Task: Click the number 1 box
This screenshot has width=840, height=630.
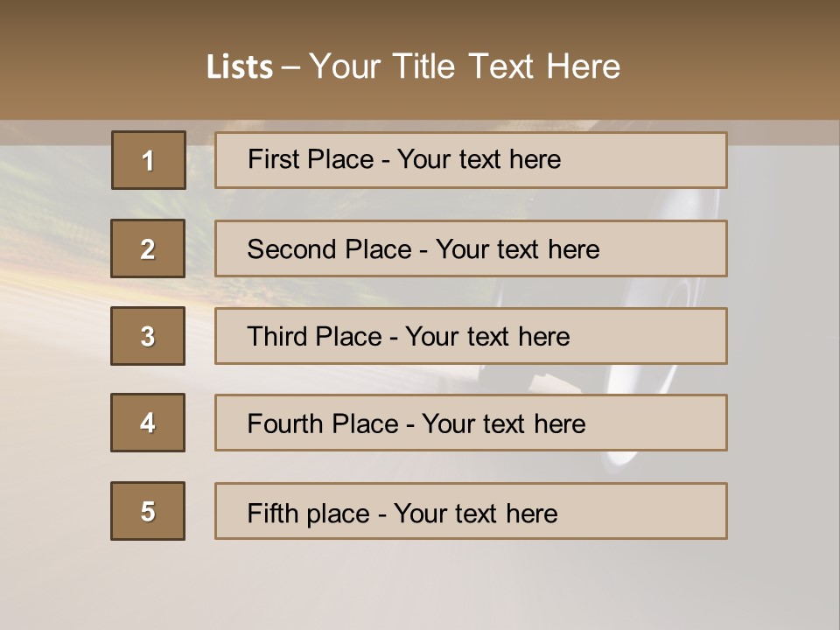Action: pyautogui.click(x=148, y=160)
